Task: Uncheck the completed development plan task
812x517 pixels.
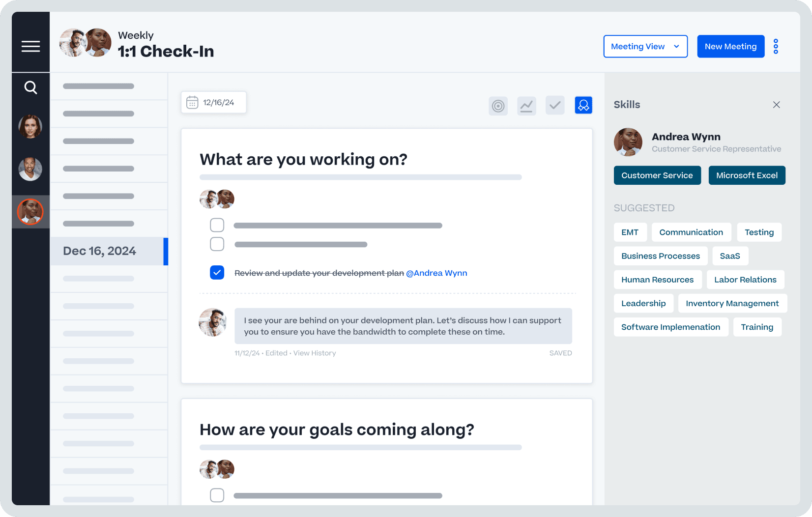Action: click(217, 272)
